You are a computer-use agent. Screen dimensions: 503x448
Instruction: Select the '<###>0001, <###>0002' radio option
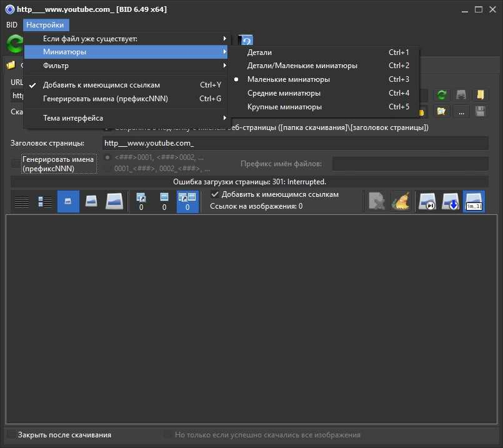(x=107, y=157)
